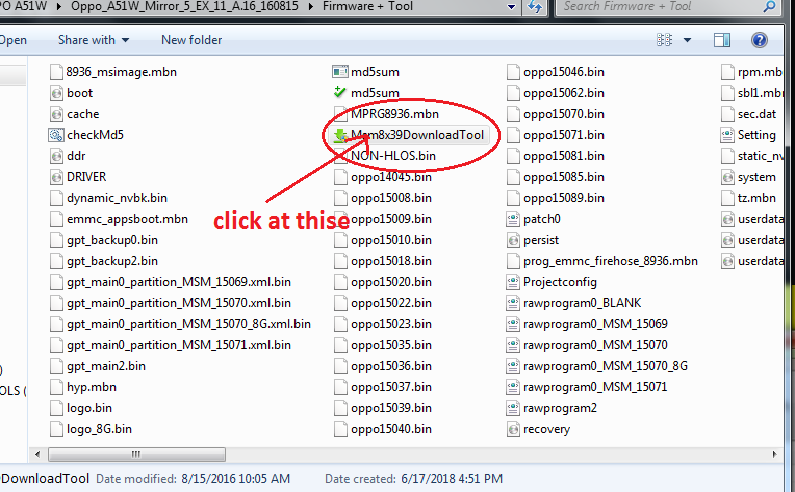The height and width of the screenshot is (492, 795).
Task: Select the Projectconfig file icon
Action: click(x=513, y=282)
